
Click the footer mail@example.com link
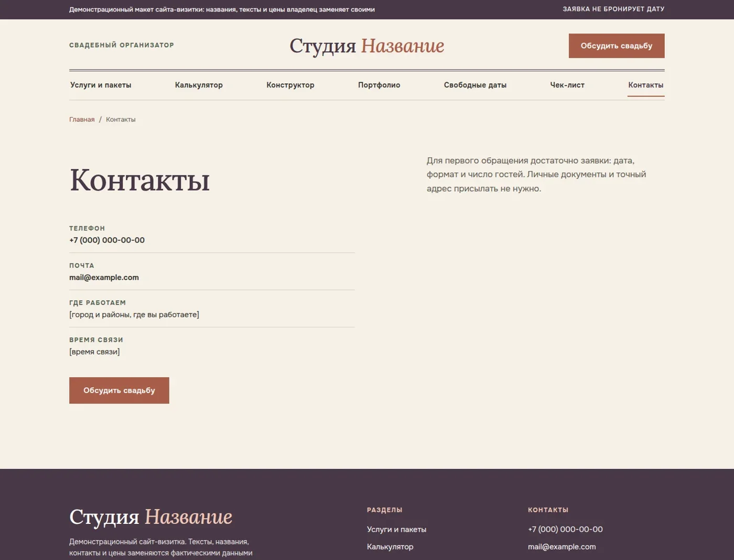(x=562, y=546)
